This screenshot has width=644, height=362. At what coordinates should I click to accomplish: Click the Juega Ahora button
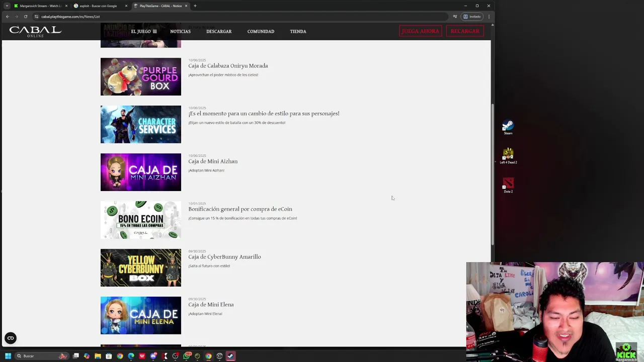point(420,31)
